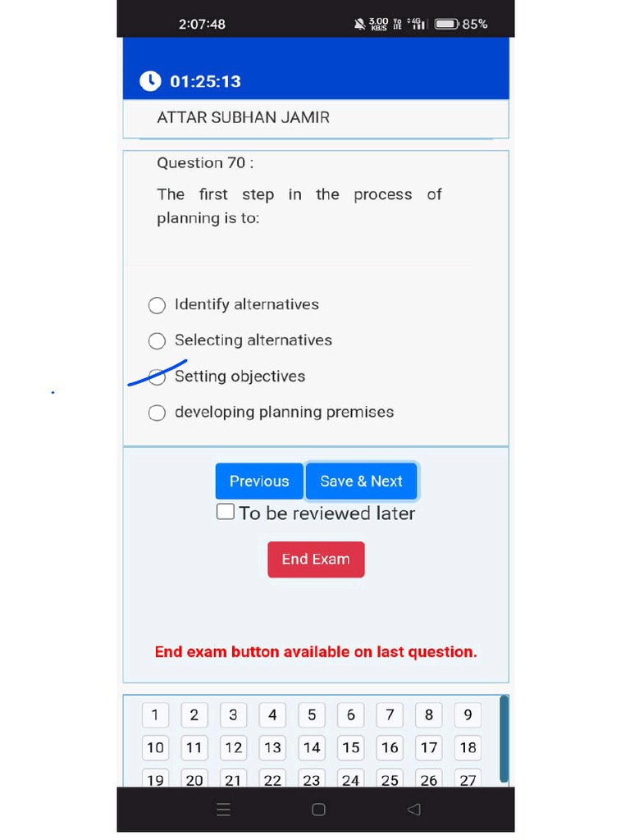The width and height of the screenshot is (630, 840).
Task: Tap the Android back navigation icon
Action: point(413,809)
